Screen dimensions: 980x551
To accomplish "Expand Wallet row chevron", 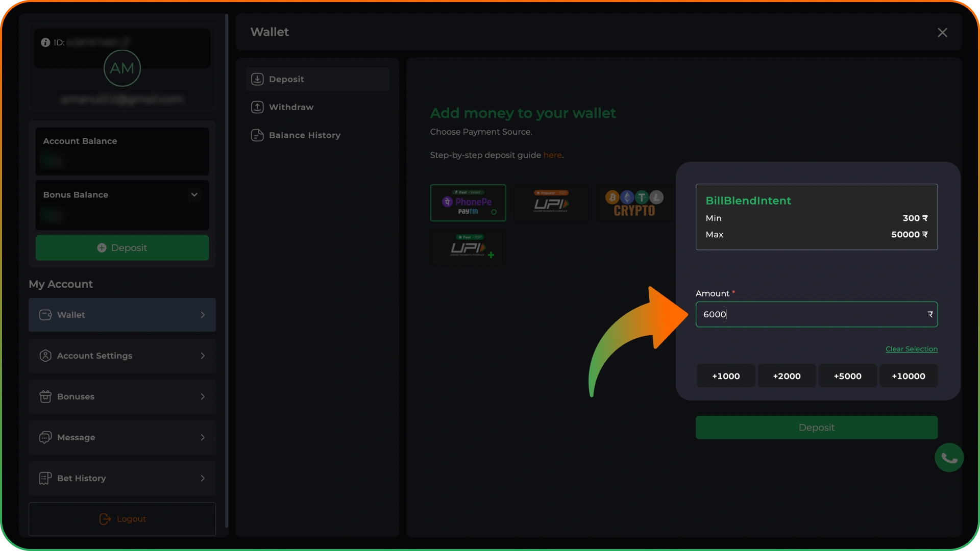I will pyautogui.click(x=203, y=315).
